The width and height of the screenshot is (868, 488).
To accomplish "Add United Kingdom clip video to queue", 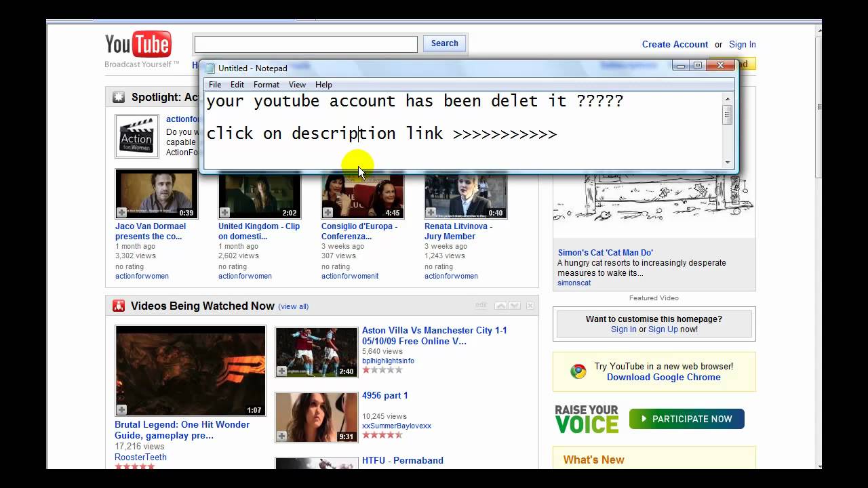I will 224,213.
